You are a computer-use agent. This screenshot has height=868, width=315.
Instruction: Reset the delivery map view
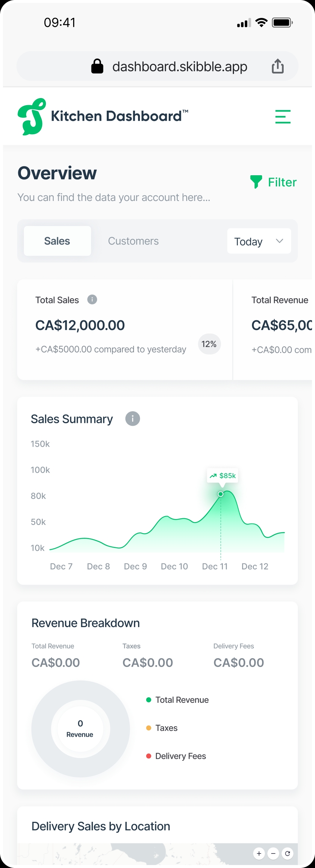tap(287, 853)
